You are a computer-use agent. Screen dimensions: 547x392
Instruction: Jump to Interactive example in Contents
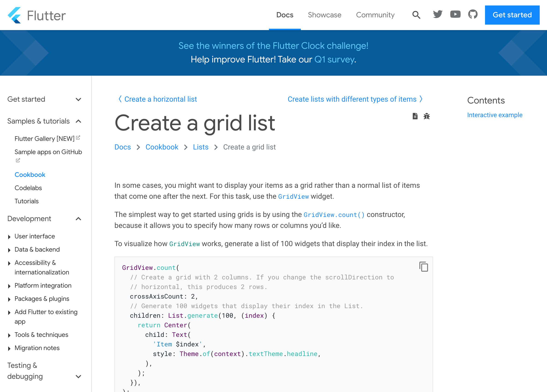coord(494,115)
